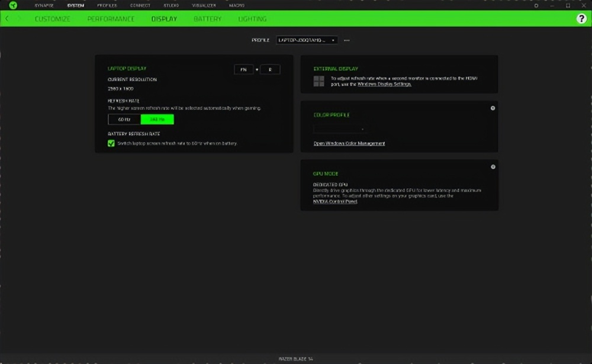The height and width of the screenshot is (364, 592).
Task: Open the help question mark icon
Action: [581, 19]
